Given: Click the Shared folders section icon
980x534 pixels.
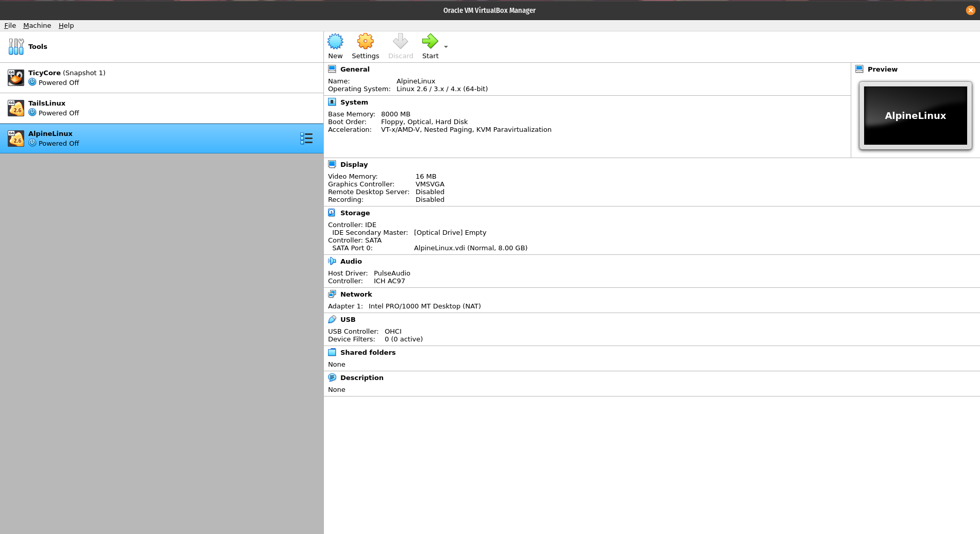Looking at the screenshot, I should point(332,352).
